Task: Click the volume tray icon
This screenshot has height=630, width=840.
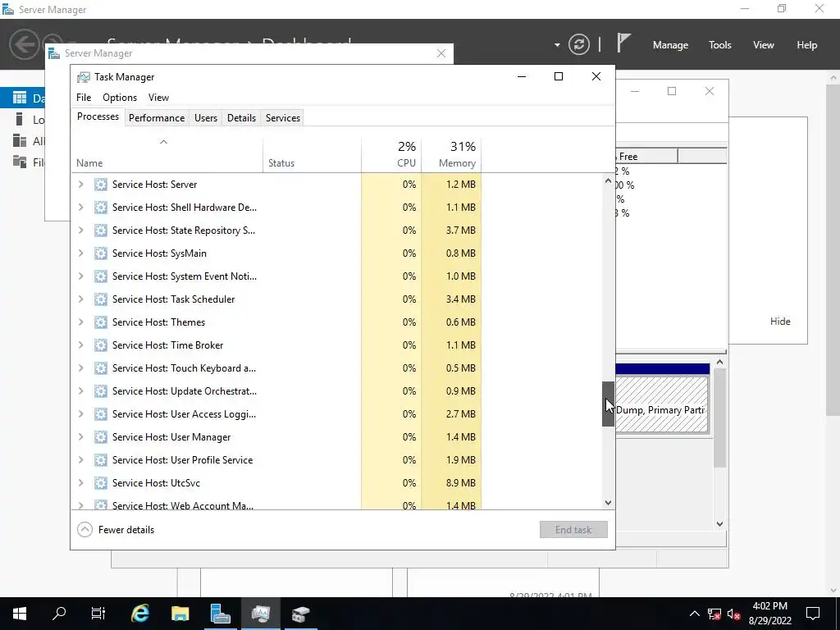Action: pyautogui.click(x=734, y=614)
